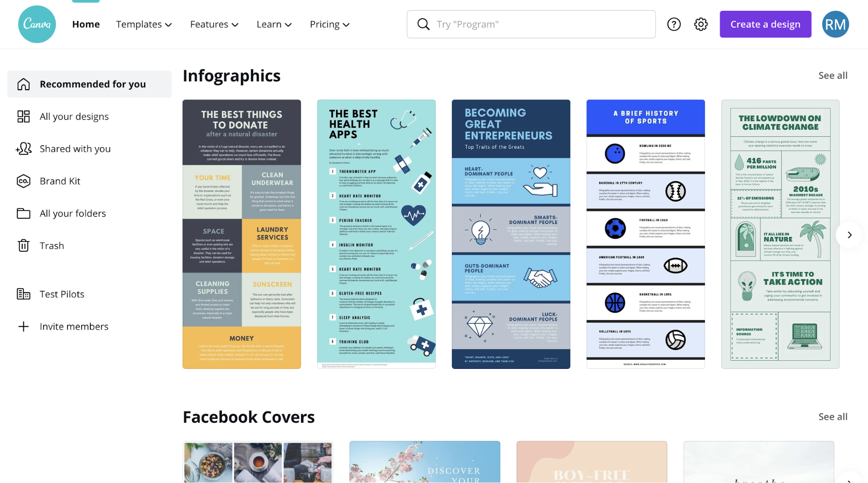The width and height of the screenshot is (868, 483).
Task: Expand the Templates dropdown menu
Action: click(x=144, y=24)
